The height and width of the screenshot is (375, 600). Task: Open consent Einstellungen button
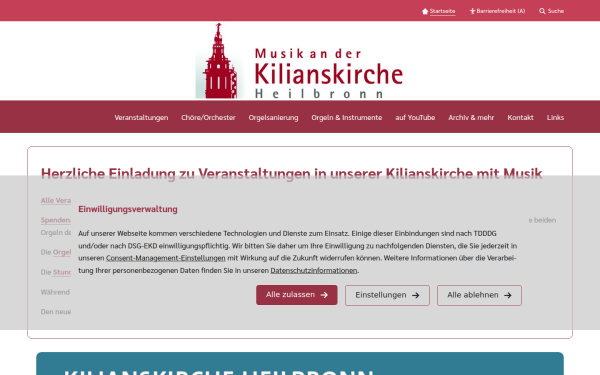(387, 295)
